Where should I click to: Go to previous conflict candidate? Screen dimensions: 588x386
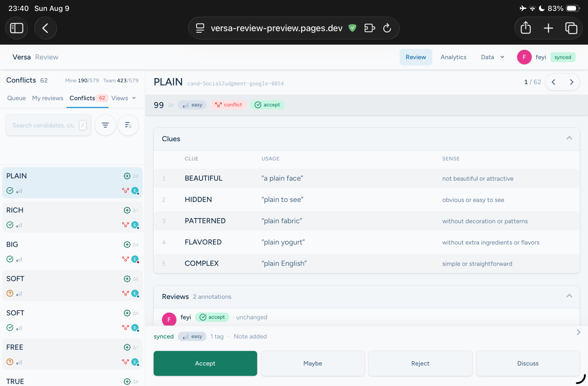[554, 82]
